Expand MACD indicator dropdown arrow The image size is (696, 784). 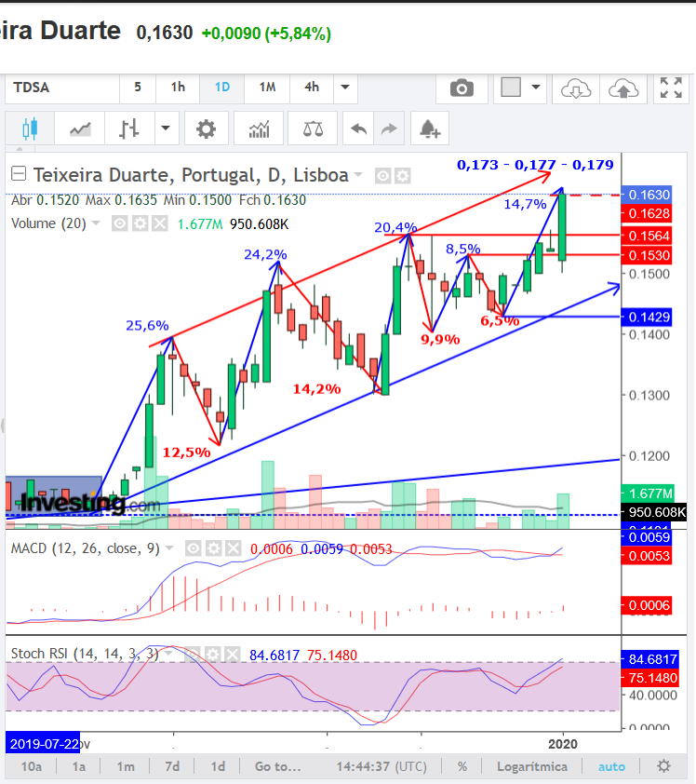[169, 548]
